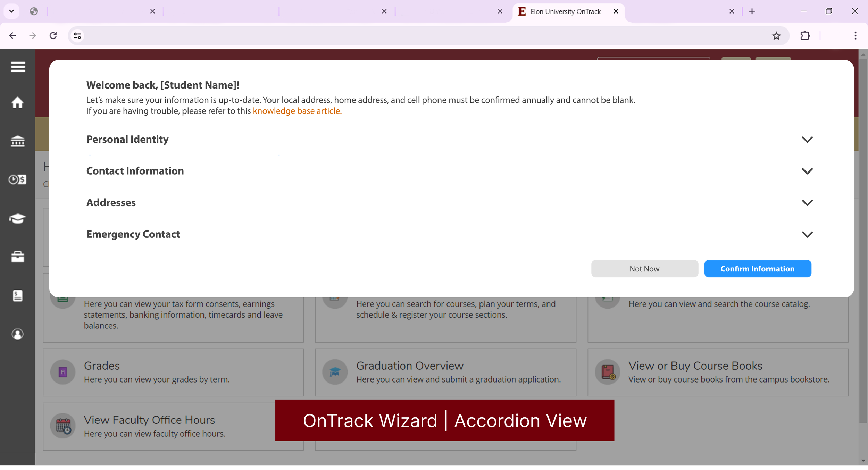Open the user profile sidebar icon
This screenshot has height=470, width=868.
pyautogui.click(x=18, y=334)
